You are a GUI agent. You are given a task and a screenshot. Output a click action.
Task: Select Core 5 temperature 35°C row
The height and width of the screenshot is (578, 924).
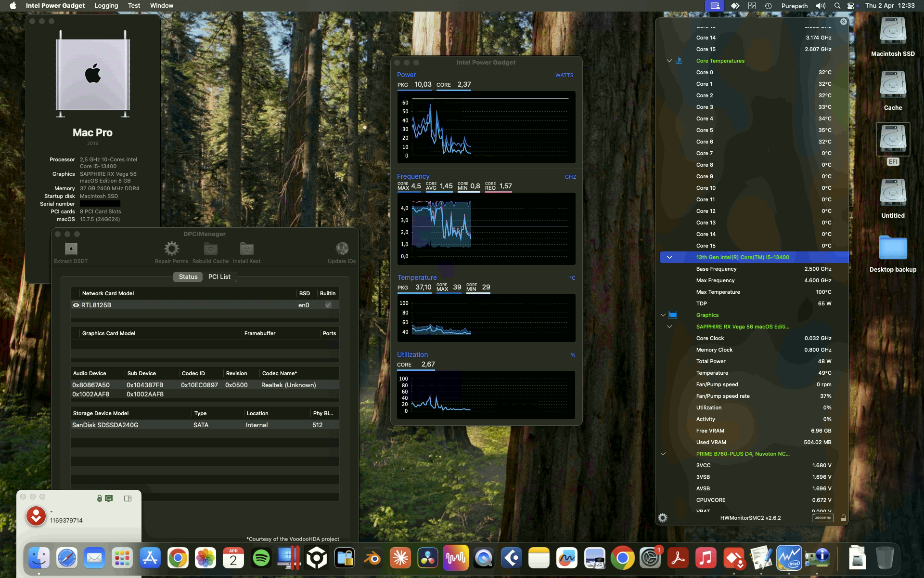pyautogui.click(x=754, y=130)
